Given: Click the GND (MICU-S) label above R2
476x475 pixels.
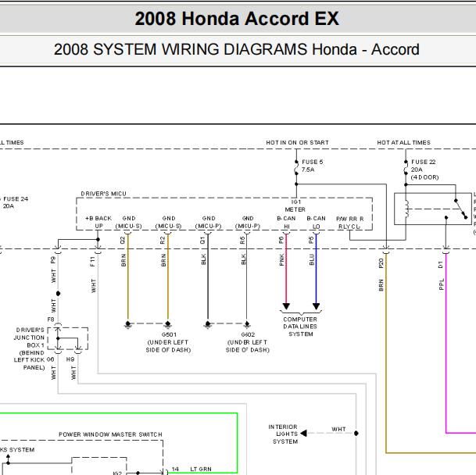Looking at the screenshot, I should click(x=168, y=222).
